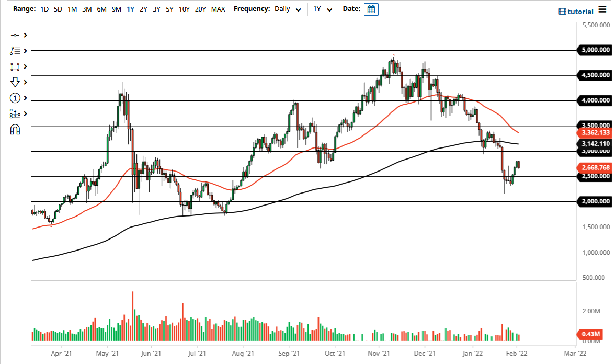Switch chart range to 6M
Viewport: 616px width, 364px height.
point(101,9)
